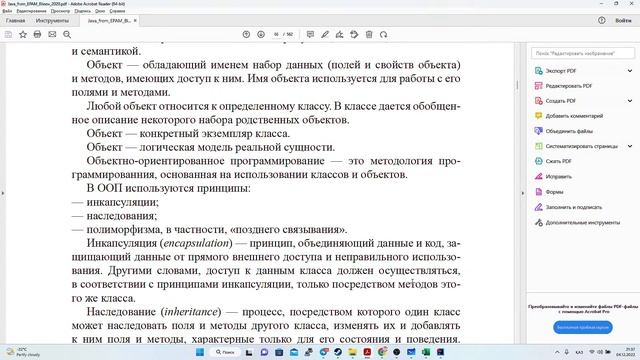Open the Окно menu

100,11
